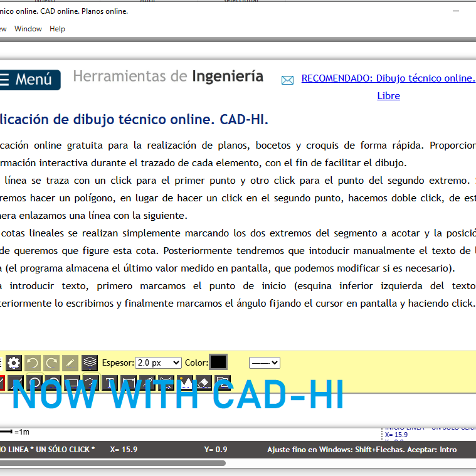Select the diagonal line tool
476x476 pixels.
16,383
